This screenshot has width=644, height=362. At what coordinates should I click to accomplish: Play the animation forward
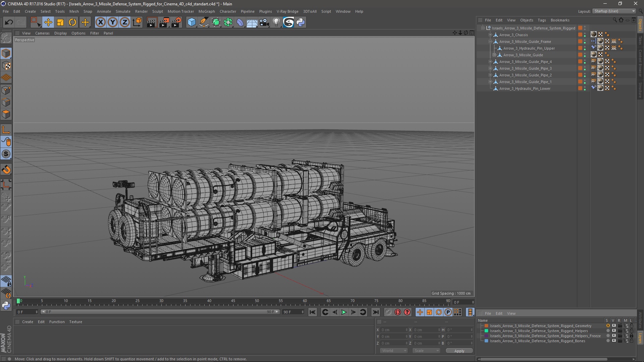344,312
